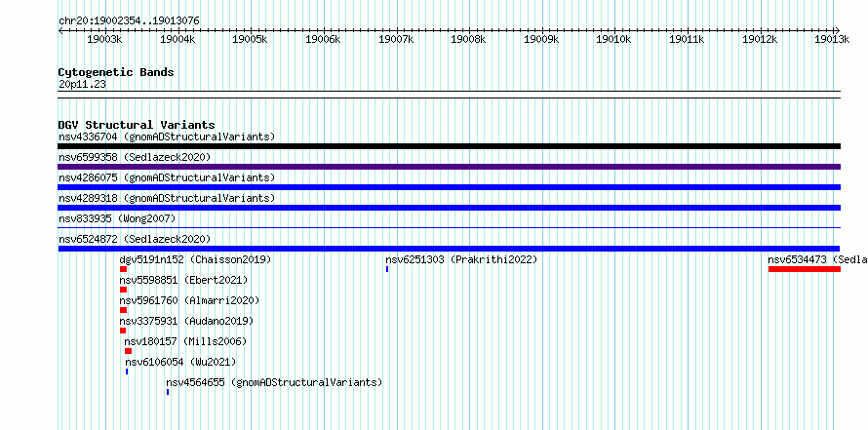Select the small blue nsv6251303 marker

coord(387,269)
